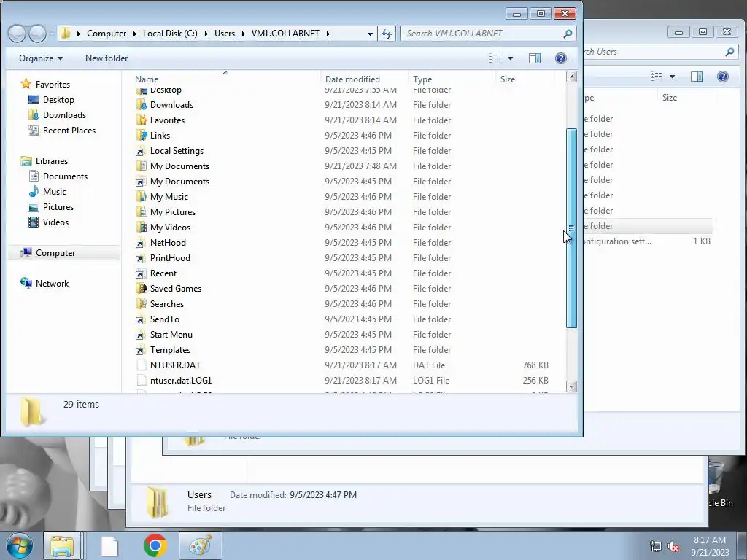Toggle the preview pane icon

point(535,58)
